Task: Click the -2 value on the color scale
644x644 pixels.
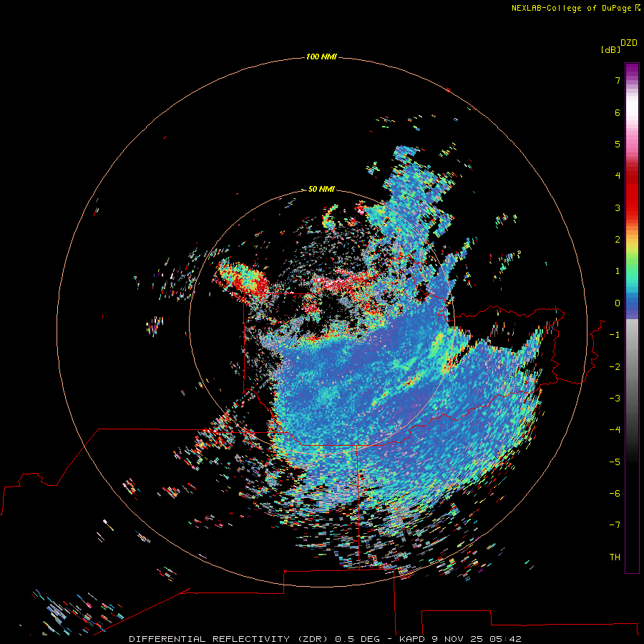Action: [x=615, y=367]
